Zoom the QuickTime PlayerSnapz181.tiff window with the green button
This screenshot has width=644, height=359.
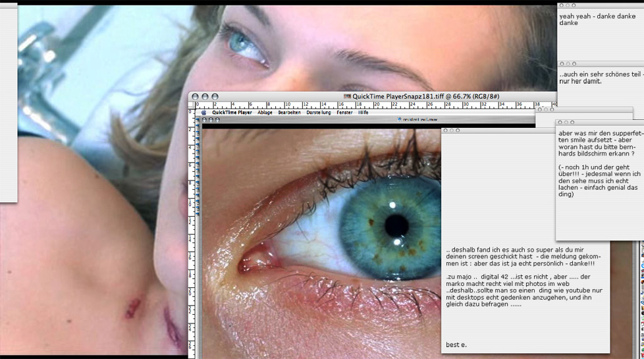pos(215,97)
